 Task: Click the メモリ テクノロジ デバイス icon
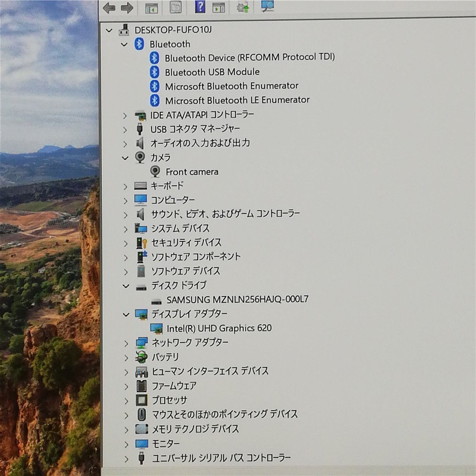coord(142,429)
